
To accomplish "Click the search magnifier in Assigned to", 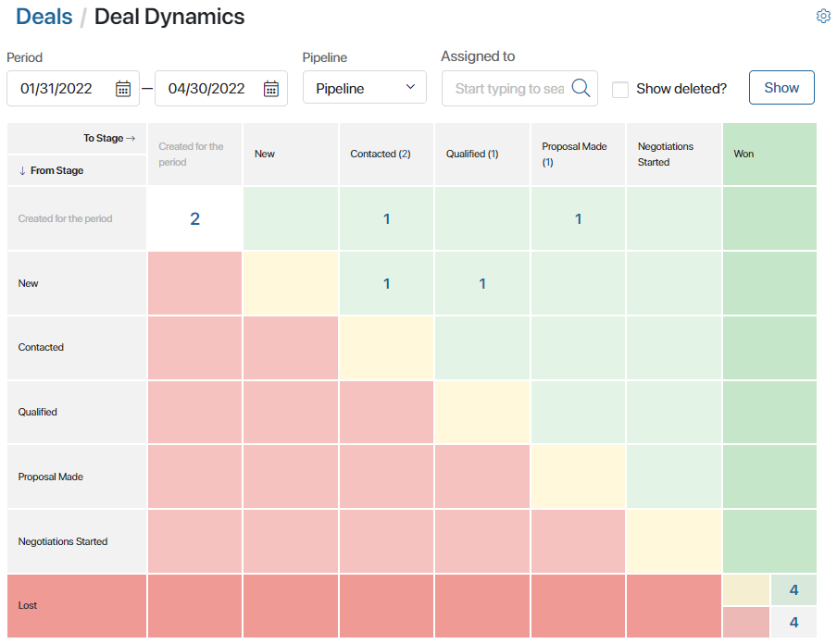I will 581,88.
